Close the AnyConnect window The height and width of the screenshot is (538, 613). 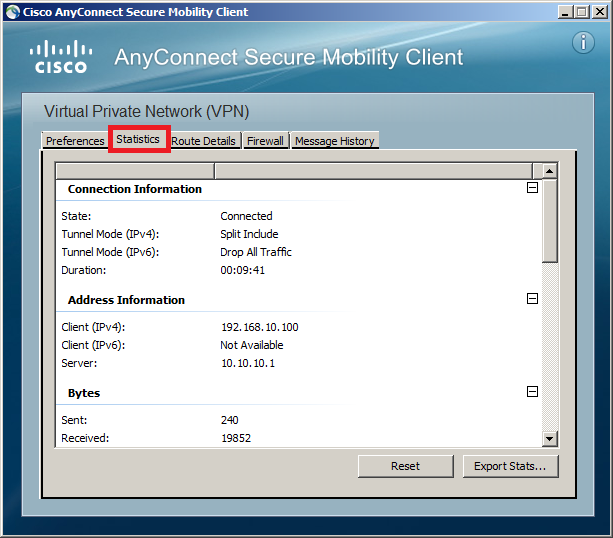coord(599,12)
